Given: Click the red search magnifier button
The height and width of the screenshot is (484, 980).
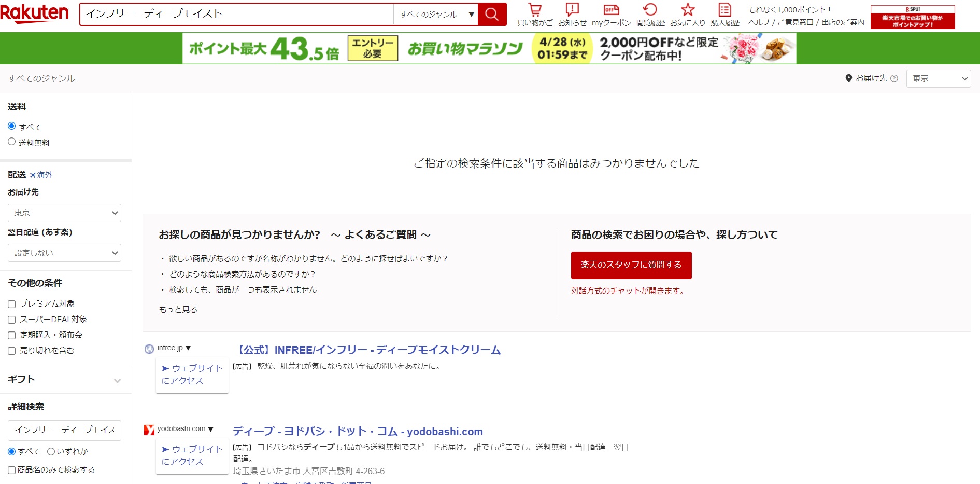Looking at the screenshot, I should pos(492,14).
